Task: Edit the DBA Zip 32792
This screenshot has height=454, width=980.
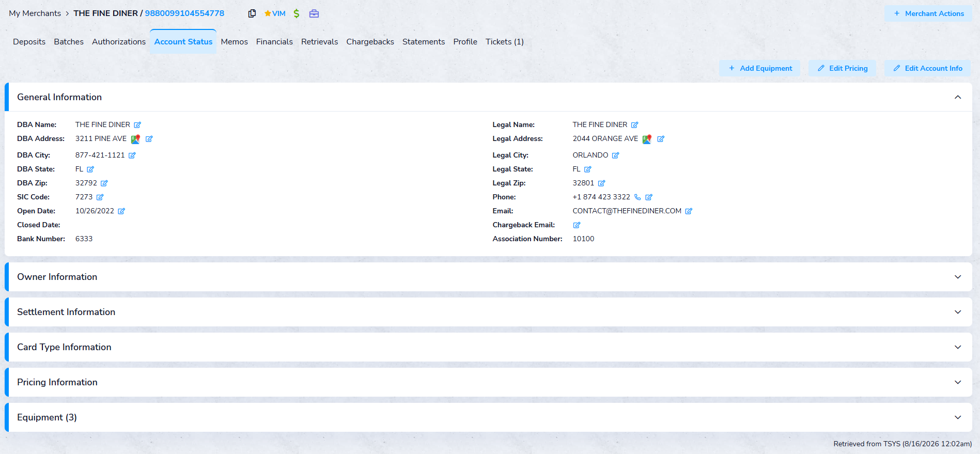Action: click(104, 183)
